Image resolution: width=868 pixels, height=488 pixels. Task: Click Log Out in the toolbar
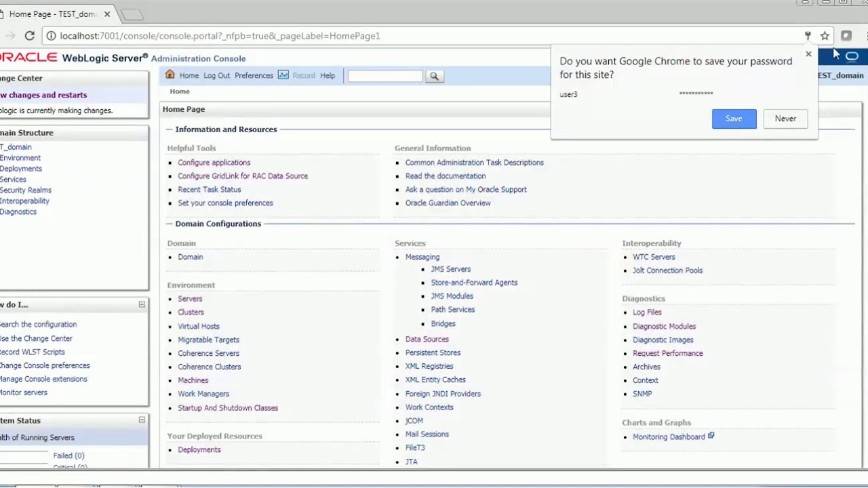(216, 75)
